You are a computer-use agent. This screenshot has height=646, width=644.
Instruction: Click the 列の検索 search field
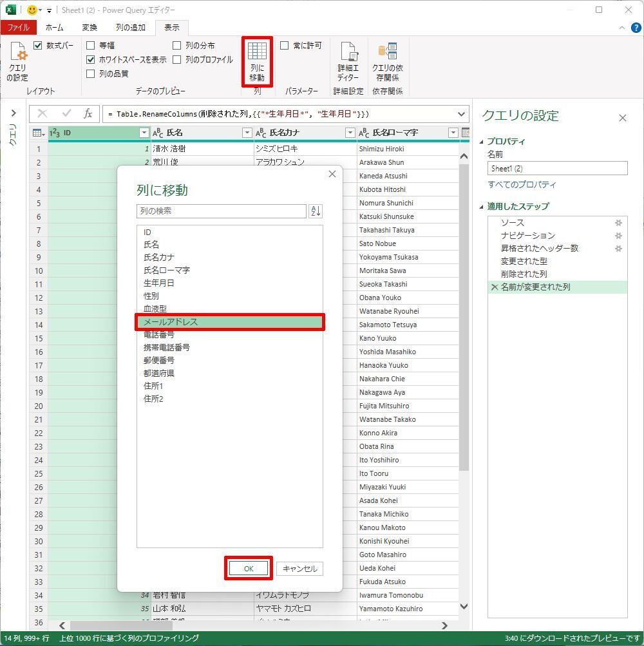221,211
